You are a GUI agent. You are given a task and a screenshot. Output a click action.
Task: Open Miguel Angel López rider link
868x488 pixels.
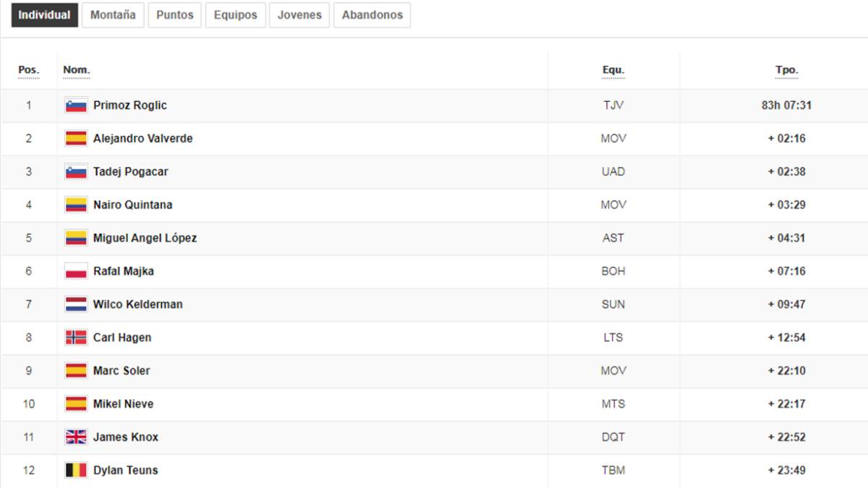145,239
